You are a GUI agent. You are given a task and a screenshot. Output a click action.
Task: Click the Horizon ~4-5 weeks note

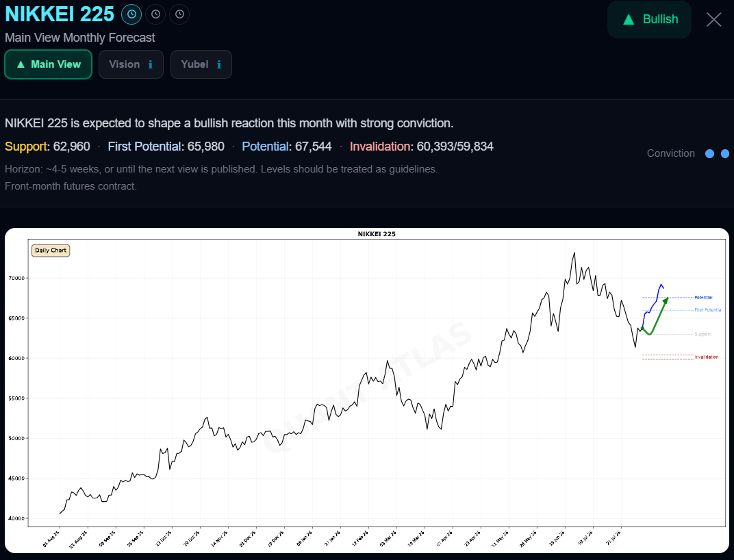(221, 169)
